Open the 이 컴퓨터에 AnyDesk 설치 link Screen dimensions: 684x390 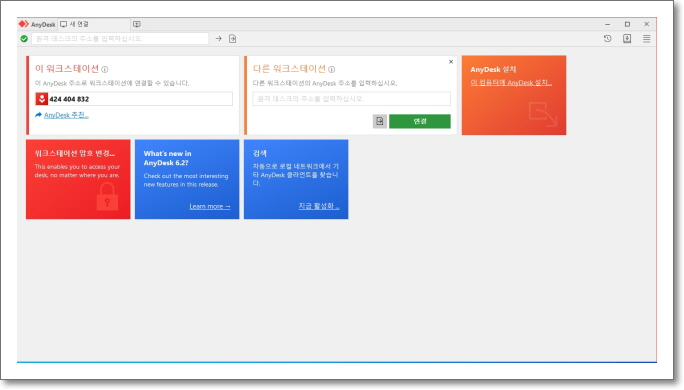(511, 83)
